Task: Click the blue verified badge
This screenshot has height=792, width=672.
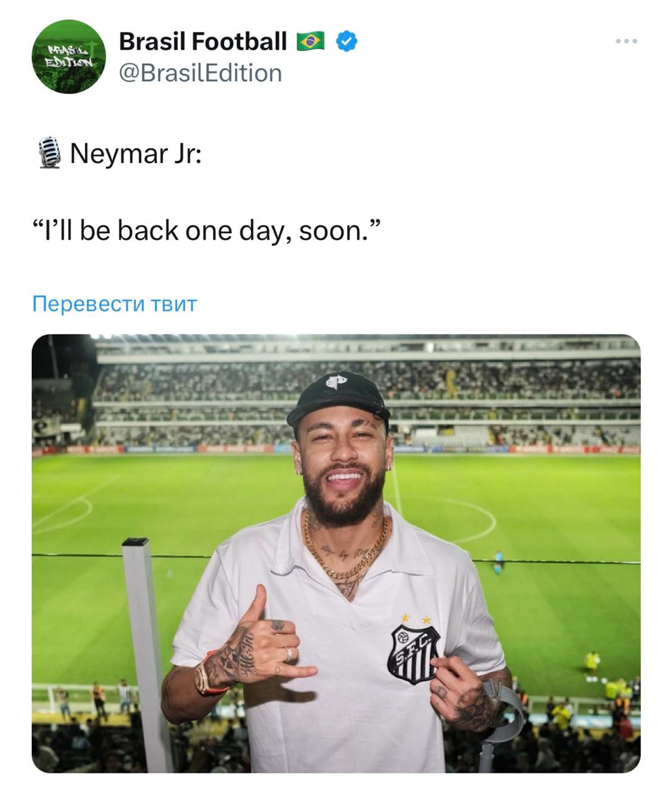Action: [x=346, y=41]
